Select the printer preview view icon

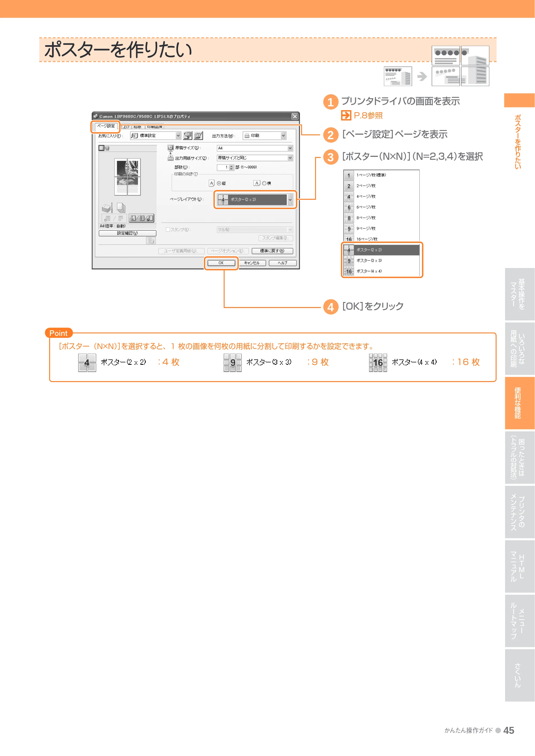coord(107,148)
